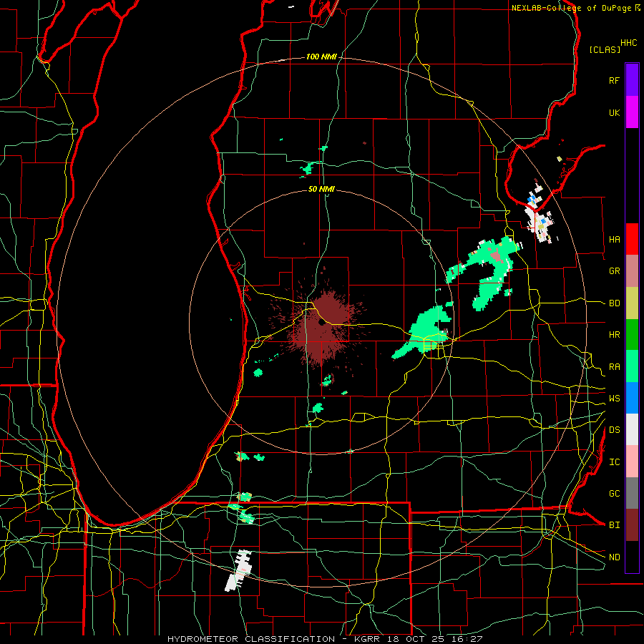Pick the white DS legend swatch
This screenshot has width=644, height=644.
coord(632,429)
